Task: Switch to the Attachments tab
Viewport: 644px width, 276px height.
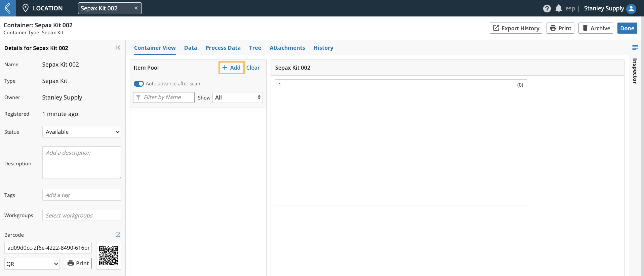Action: [x=287, y=48]
